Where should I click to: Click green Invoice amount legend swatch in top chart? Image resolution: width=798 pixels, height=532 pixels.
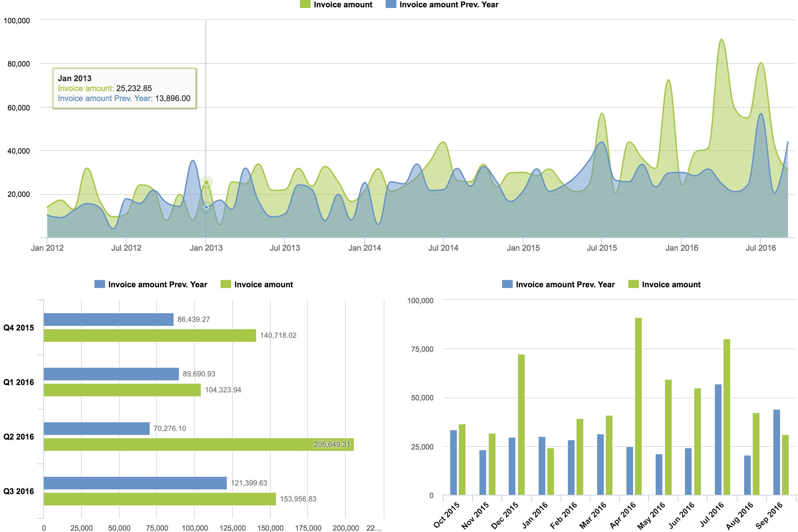tap(305, 4)
